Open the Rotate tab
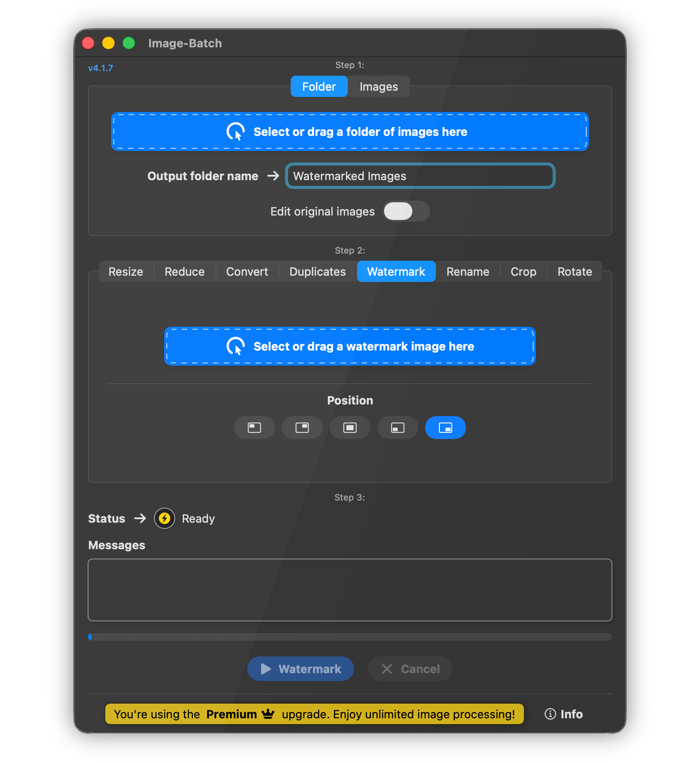 click(575, 271)
